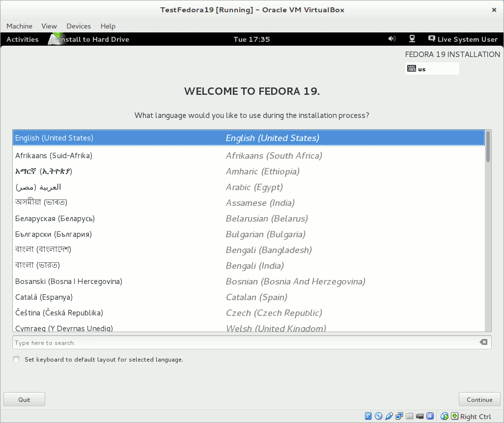
Task: Click the video capture camera icon
Action: (420, 416)
